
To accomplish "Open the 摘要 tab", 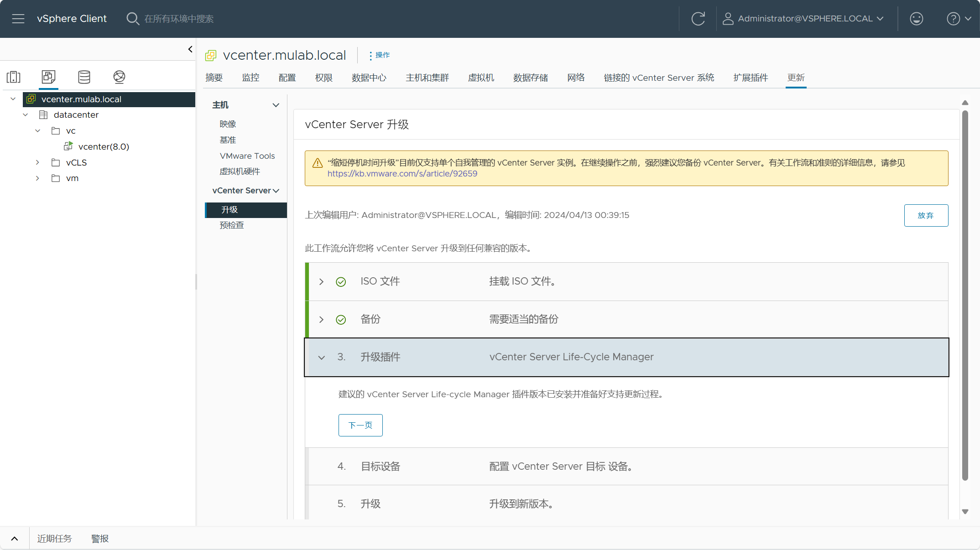I will tap(214, 78).
